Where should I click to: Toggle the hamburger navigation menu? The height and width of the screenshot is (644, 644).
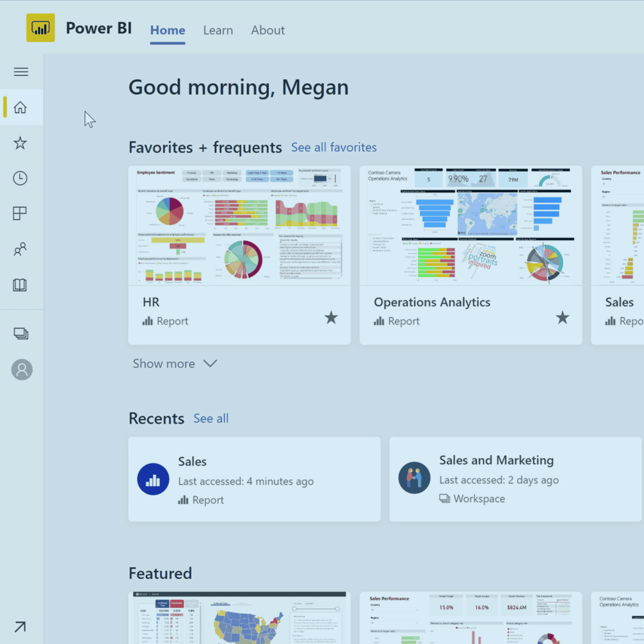click(21, 72)
